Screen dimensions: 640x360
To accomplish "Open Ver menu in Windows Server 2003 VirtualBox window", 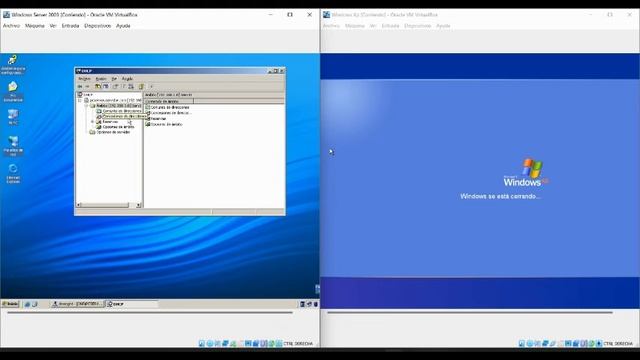I will [53, 26].
